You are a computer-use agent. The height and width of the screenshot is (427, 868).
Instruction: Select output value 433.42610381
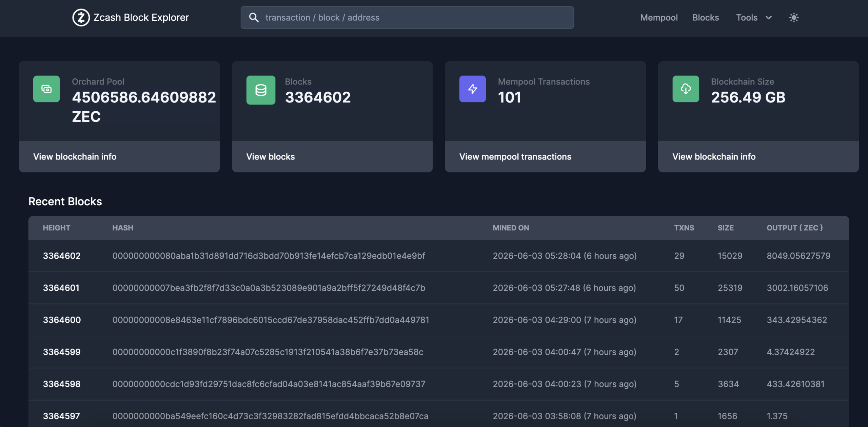795,384
